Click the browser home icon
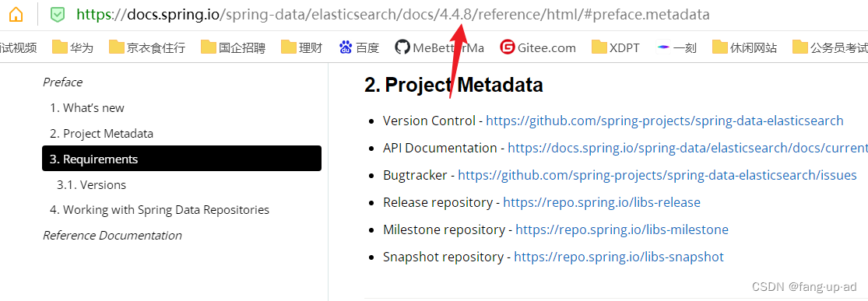This screenshot has height=301, width=868. point(16,15)
